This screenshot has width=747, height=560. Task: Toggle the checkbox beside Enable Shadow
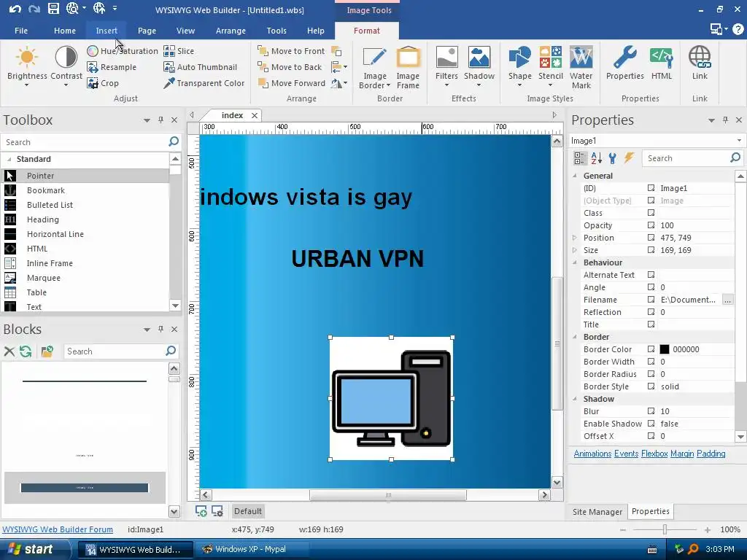click(x=651, y=424)
